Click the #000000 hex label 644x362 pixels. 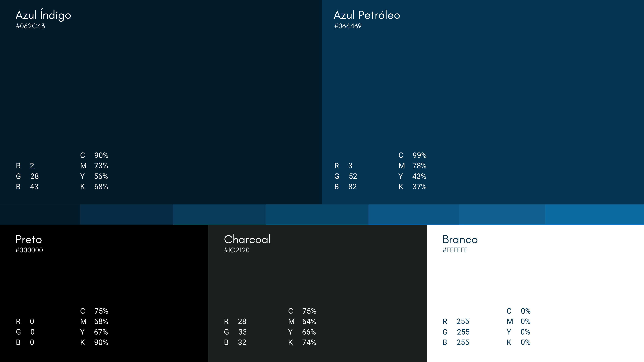[x=29, y=250]
